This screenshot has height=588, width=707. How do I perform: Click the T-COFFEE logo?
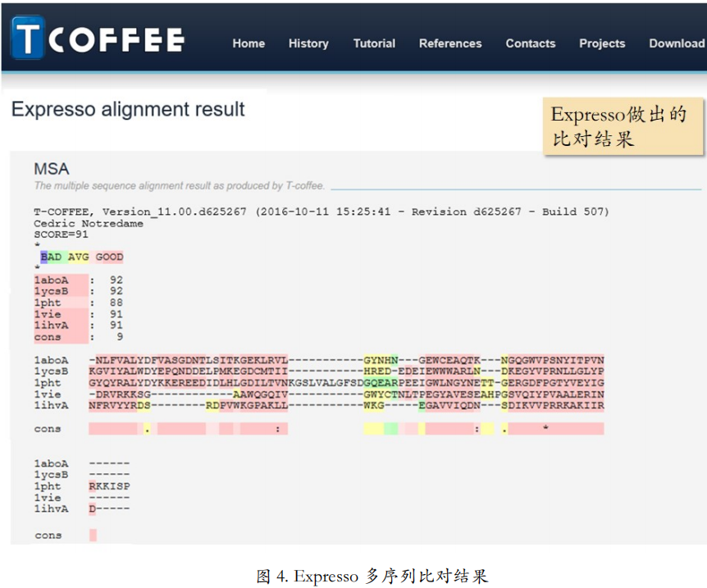(x=98, y=39)
